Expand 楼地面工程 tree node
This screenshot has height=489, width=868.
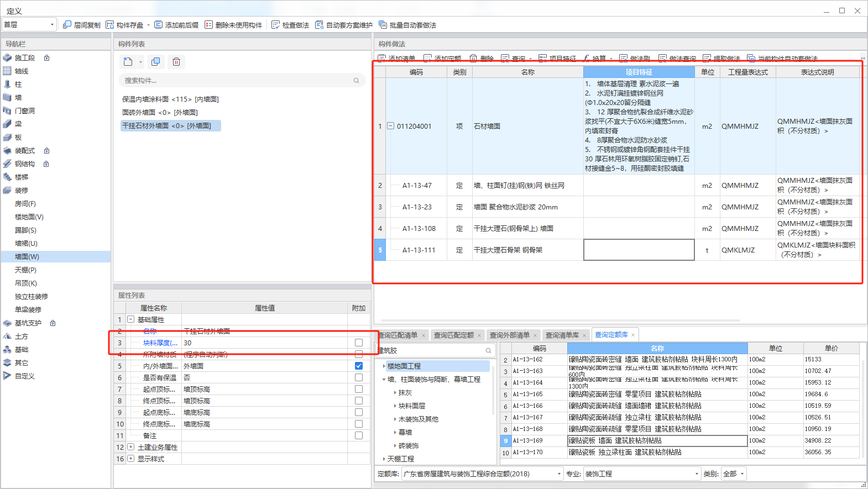pyautogui.click(x=384, y=366)
